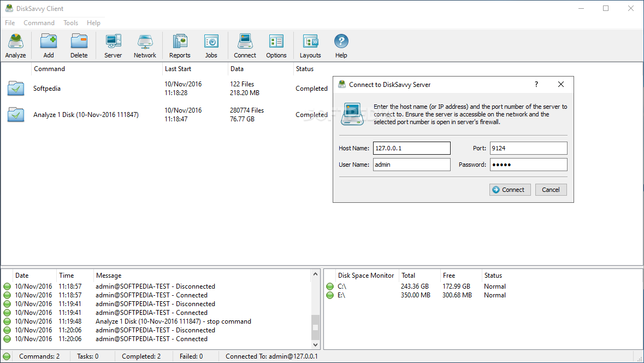Click the Connect button in the dialog
The height and width of the screenshot is (363, 644).
point(510,190)
